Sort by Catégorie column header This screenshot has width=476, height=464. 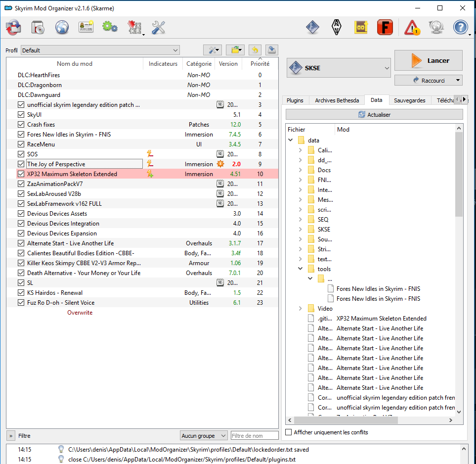(199, 63)
